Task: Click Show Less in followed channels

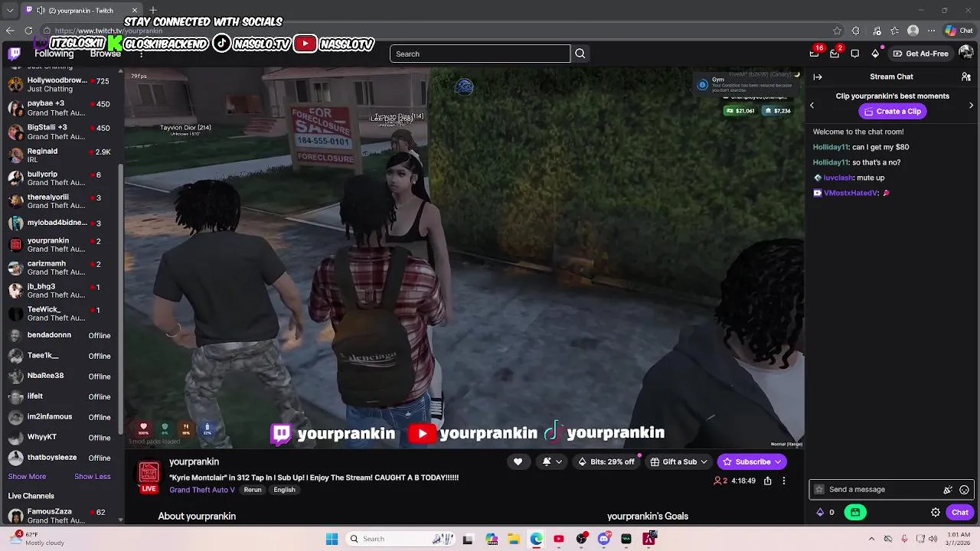Action: [x=93, y=477]
